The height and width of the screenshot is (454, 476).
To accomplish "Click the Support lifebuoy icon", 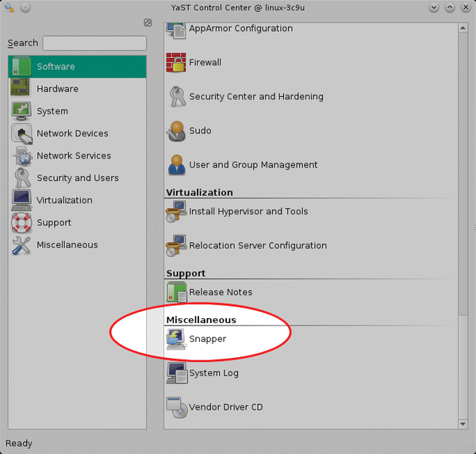I will tap(21, 222).
